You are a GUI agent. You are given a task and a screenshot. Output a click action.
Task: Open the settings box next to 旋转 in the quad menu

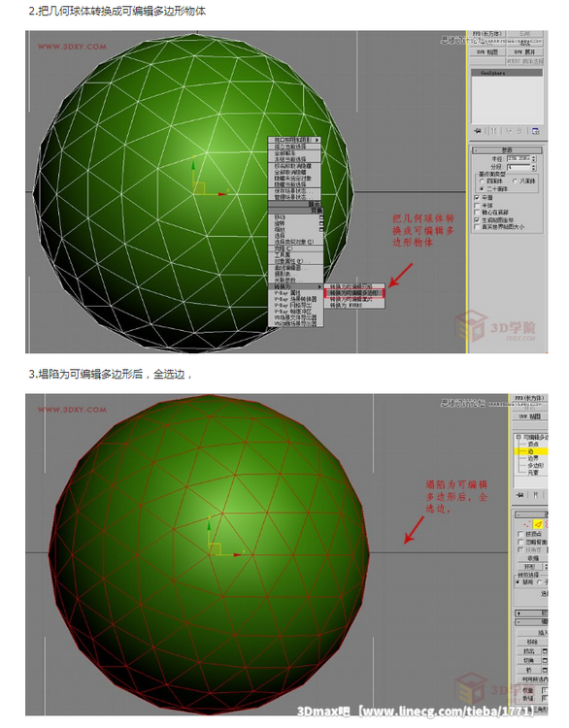(321, 223)
